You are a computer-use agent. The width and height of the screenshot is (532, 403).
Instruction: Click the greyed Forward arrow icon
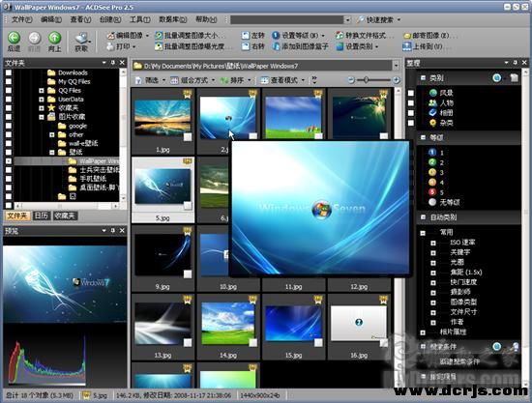click(34, 38)
